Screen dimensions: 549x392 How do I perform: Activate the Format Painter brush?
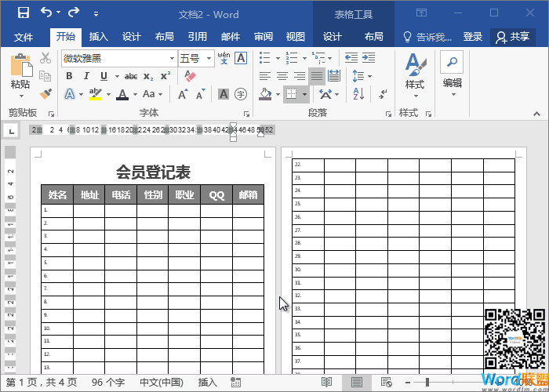click(45, 94)
